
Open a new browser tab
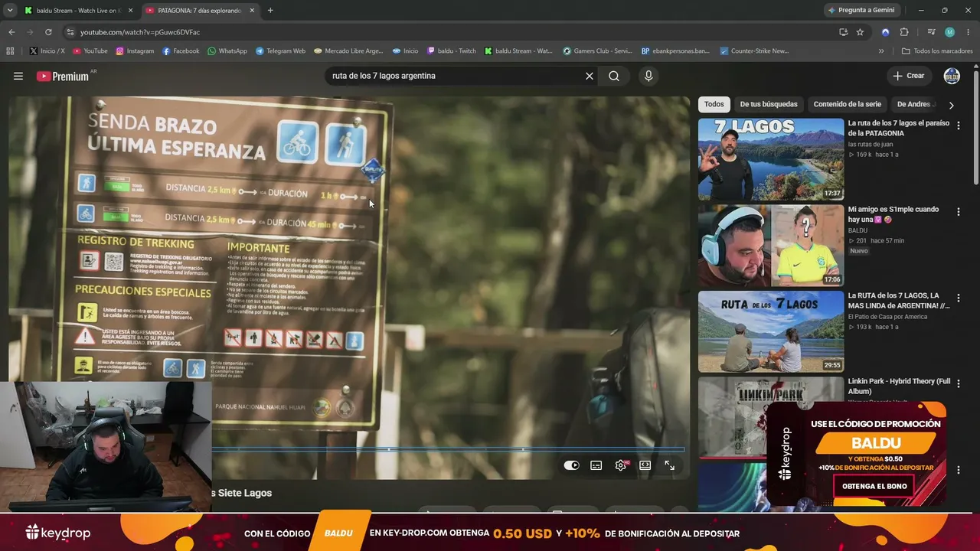[270, 11]
